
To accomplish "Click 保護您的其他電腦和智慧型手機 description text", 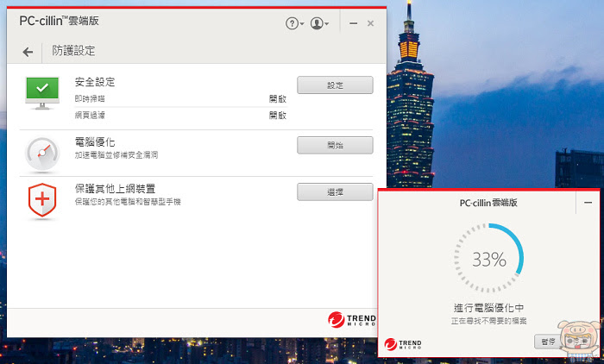I will coord(128,202).
